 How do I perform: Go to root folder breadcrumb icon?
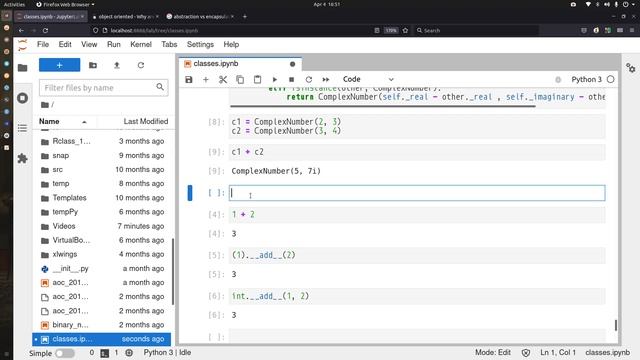pyautogui.click(x=45, y=105)
